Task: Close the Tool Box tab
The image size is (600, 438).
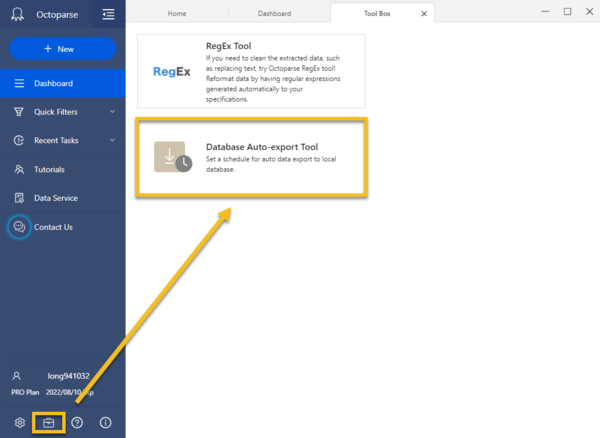Action: [x=424, y=14]
